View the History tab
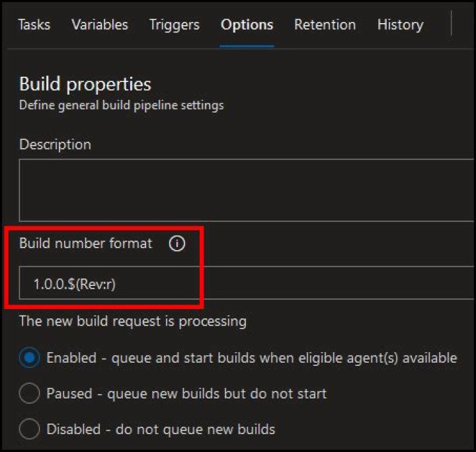Image resolution: width=476 pixels, height=452 pixels. 400,25
